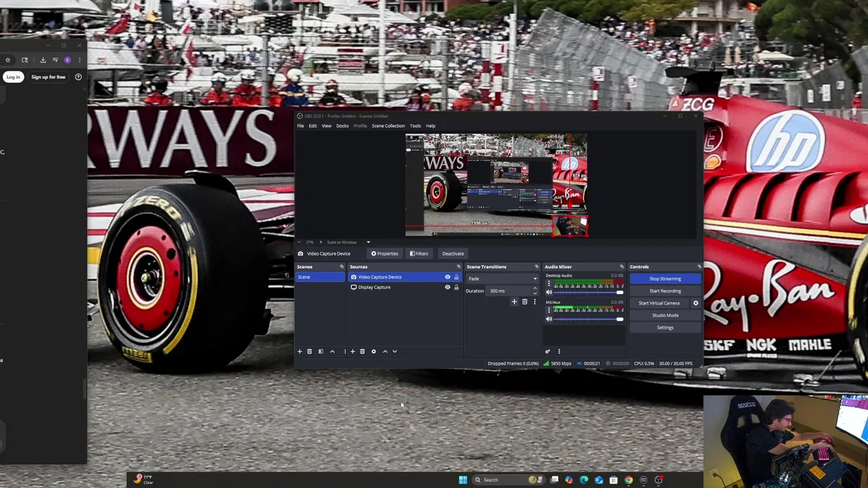The height and width of the screenshot is (488, 868).
Task: Open the Fade transition dropdown
Action: pyautogui.click(x=502, y=279)
